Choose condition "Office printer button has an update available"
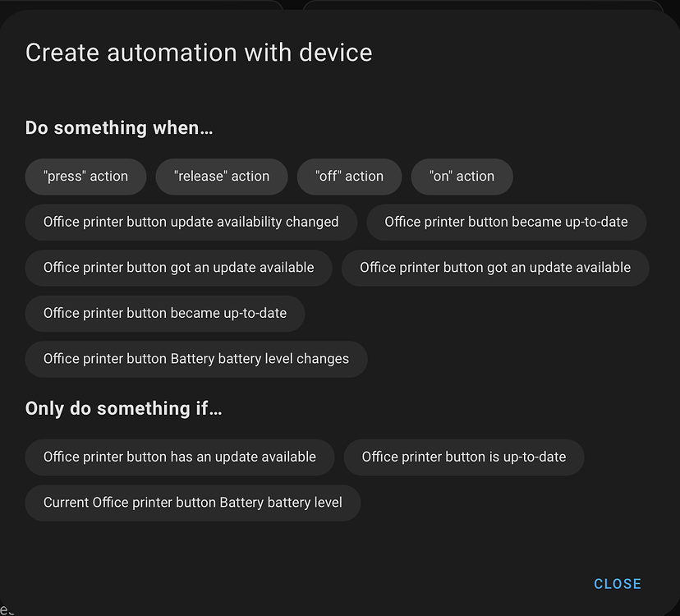 tap(179, 457)
